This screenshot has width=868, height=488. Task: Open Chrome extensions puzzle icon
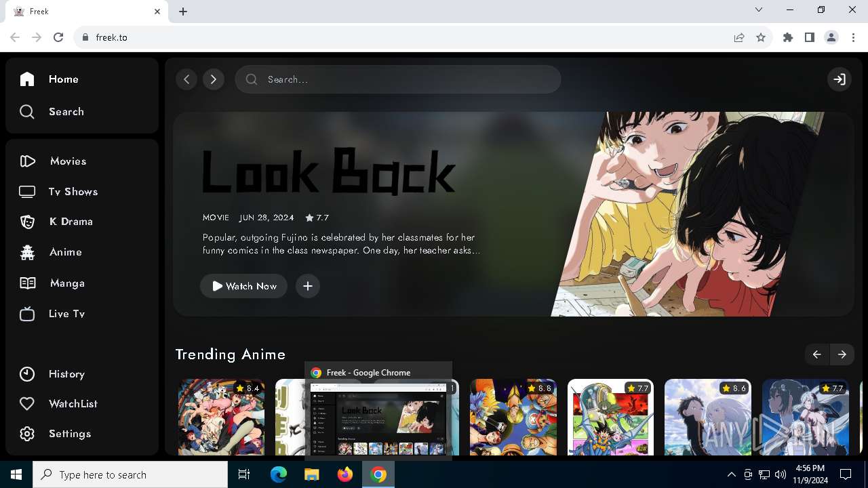click(x=788, y=37)
